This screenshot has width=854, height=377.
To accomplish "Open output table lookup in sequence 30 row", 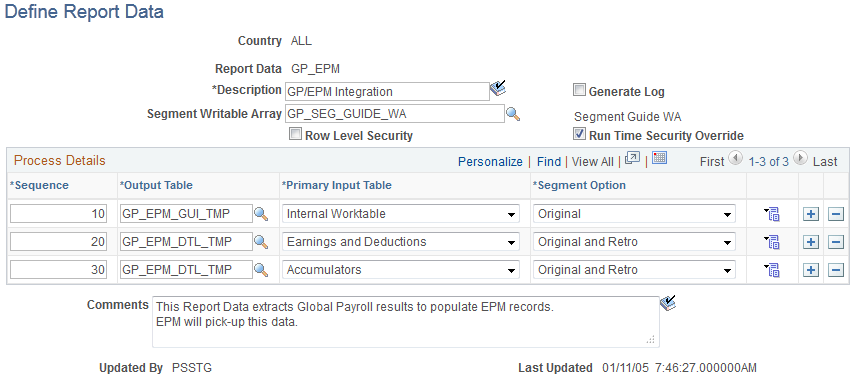I will pos(261,269).
